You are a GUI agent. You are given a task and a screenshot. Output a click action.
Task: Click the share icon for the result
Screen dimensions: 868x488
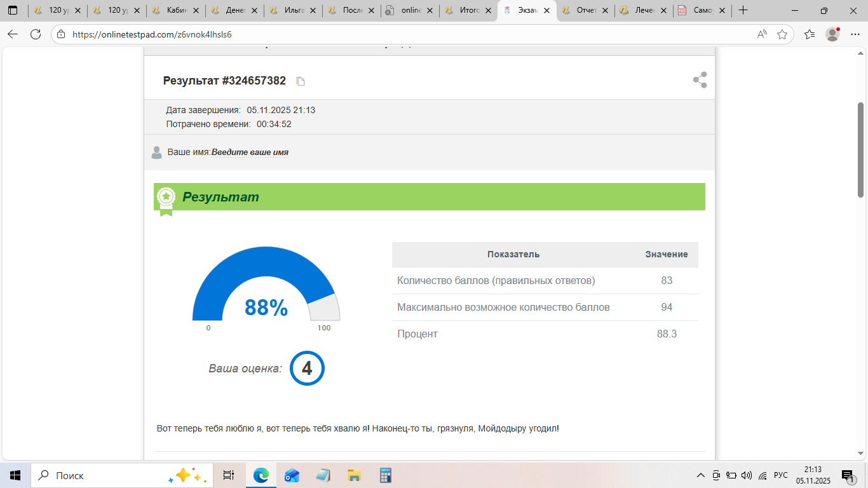tap(700, 80)
